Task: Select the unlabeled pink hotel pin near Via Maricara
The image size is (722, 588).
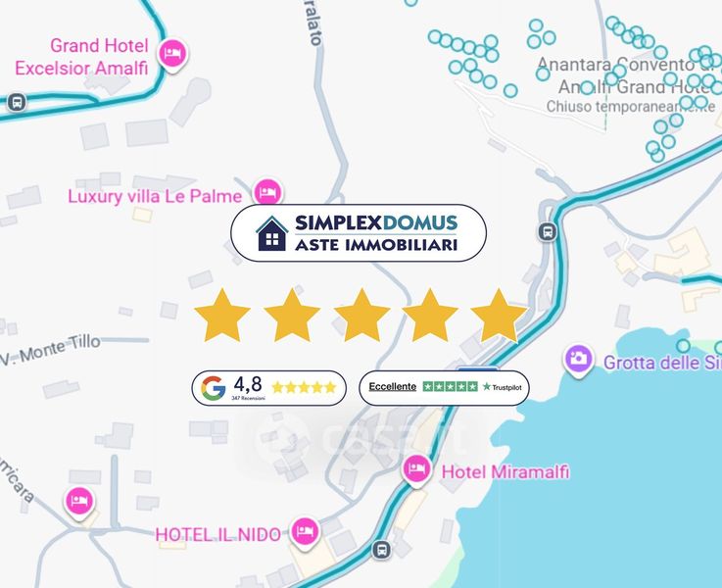Action: (79, 503)
